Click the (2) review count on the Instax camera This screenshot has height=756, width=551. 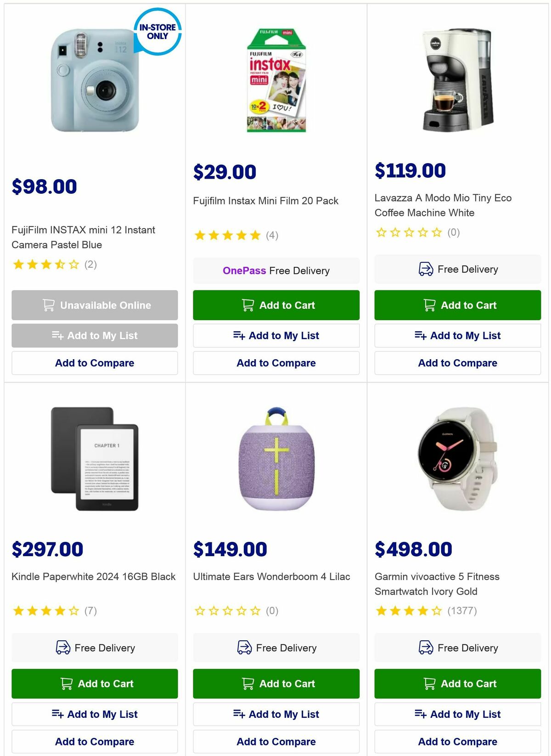(90, 264)
